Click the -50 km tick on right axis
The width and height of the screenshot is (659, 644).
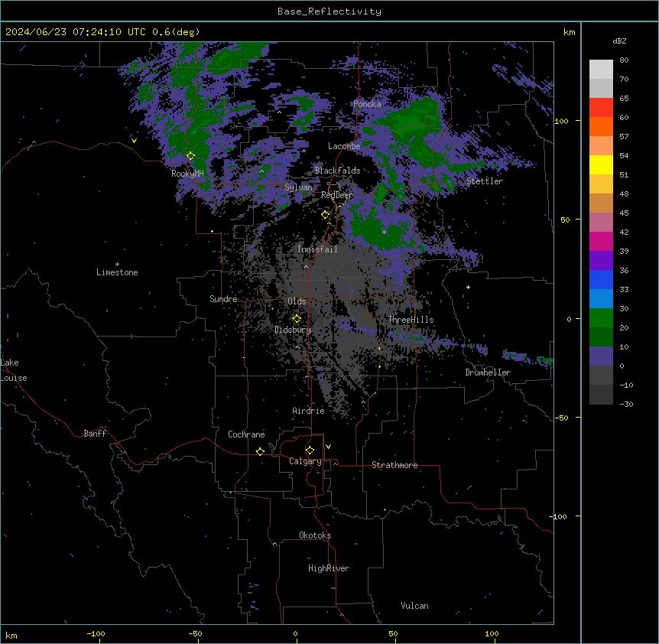pyautogui.click(x=561, y=418)
